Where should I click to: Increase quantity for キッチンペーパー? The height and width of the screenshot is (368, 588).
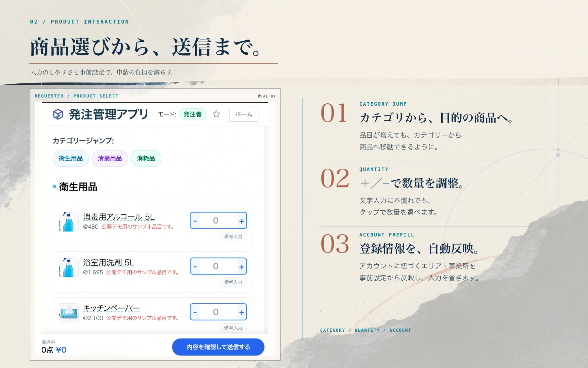242,312
